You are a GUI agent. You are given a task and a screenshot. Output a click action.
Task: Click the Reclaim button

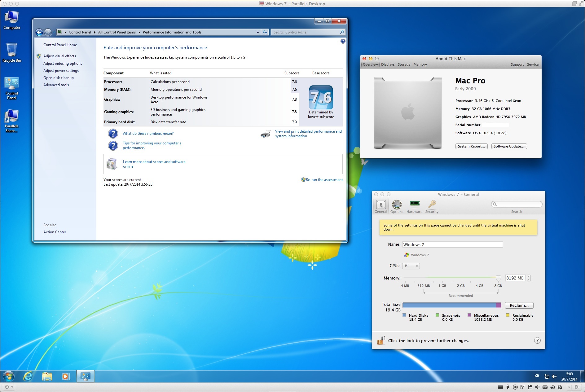519,305
